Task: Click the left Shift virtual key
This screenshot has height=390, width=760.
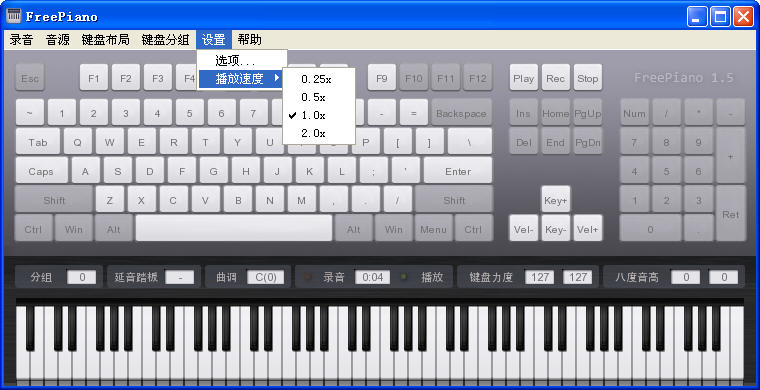Action: 54,200
